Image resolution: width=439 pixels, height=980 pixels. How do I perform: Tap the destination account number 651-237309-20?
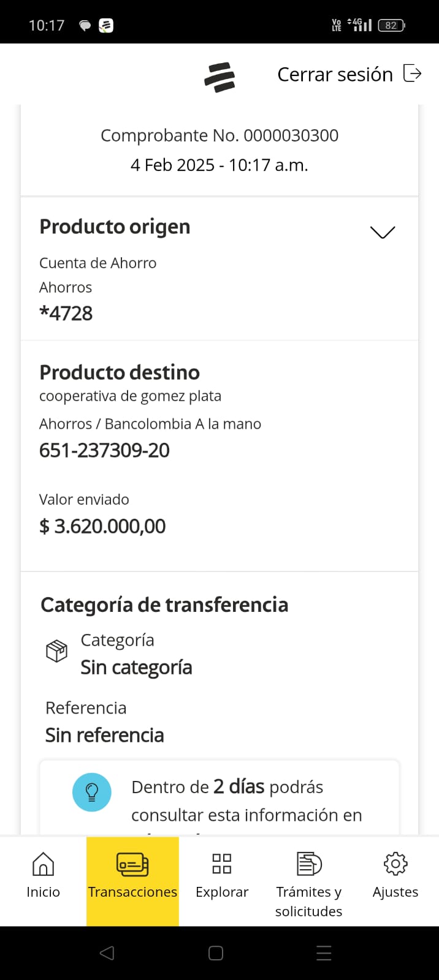(x=104, y=450)
